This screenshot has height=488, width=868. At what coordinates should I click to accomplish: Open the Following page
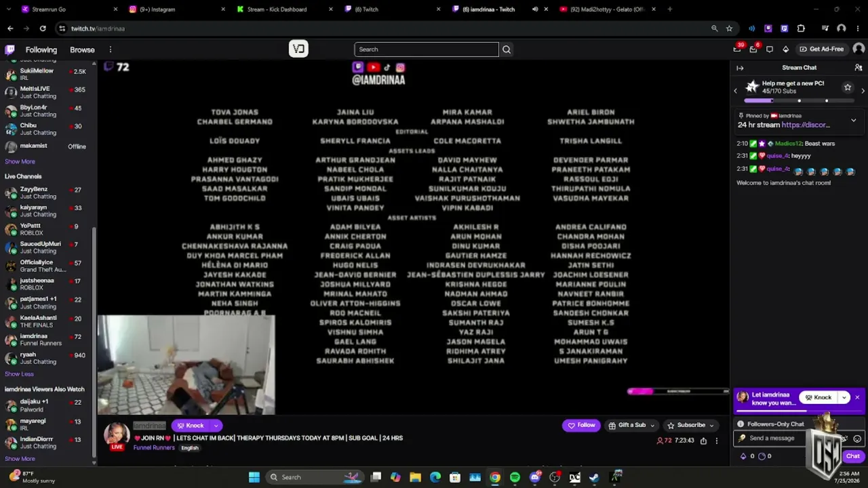41,49
